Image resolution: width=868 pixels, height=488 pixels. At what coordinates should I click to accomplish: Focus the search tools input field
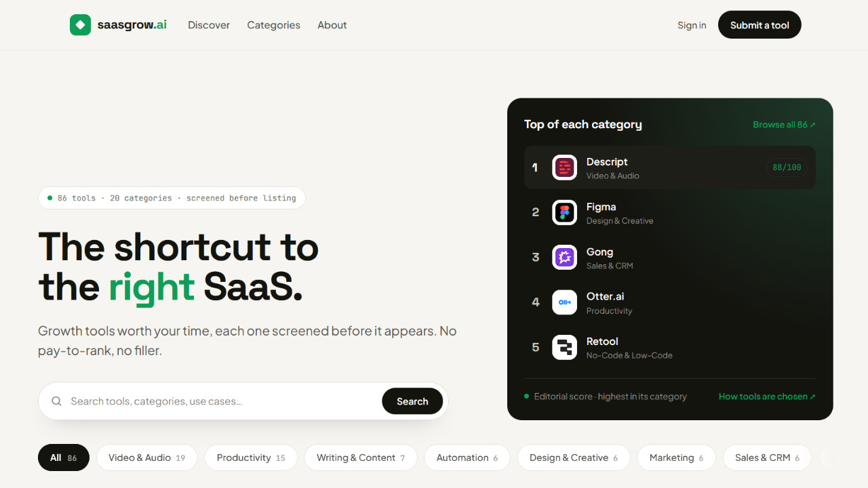coord(222,401)
